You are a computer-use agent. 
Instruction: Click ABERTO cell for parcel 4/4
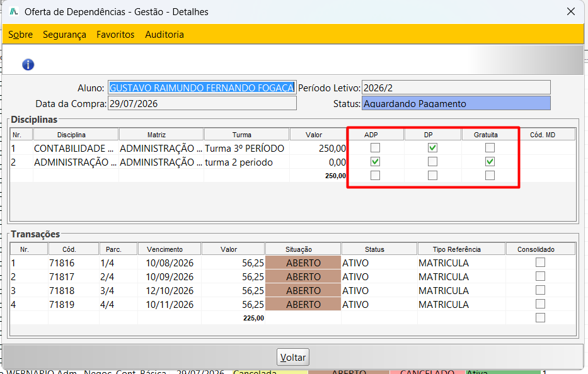[303, 305]
